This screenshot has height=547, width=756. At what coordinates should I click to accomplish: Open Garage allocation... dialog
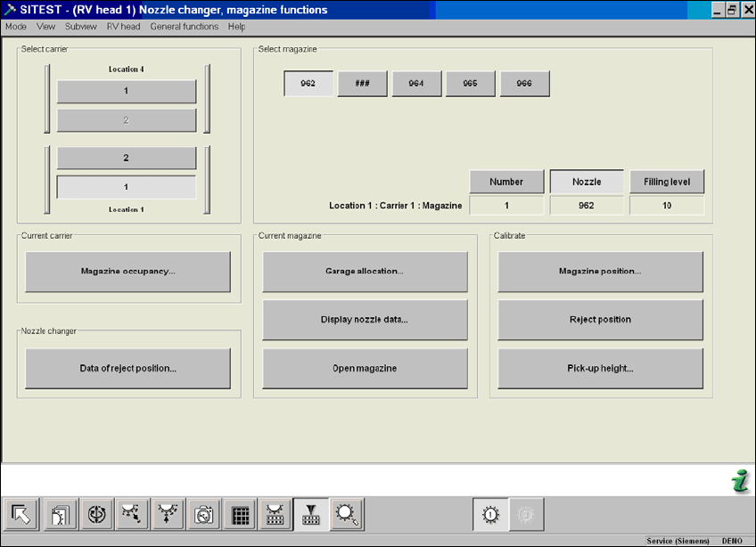365,272
